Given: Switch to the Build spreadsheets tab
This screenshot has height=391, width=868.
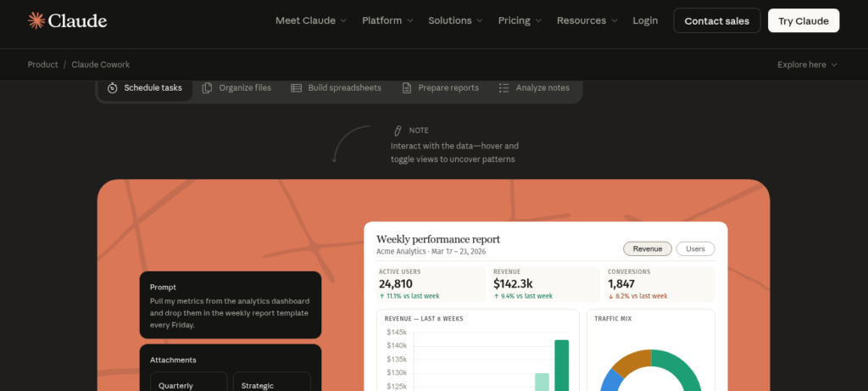Looking at the screenshot, I should (x=336, y=88).
